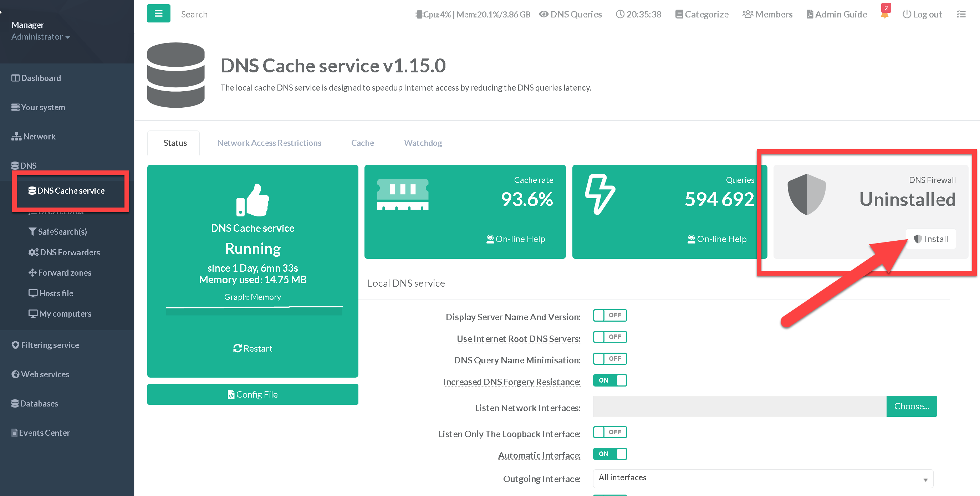
Task: Click the Categorize book icon
Action: click(679, 14)
